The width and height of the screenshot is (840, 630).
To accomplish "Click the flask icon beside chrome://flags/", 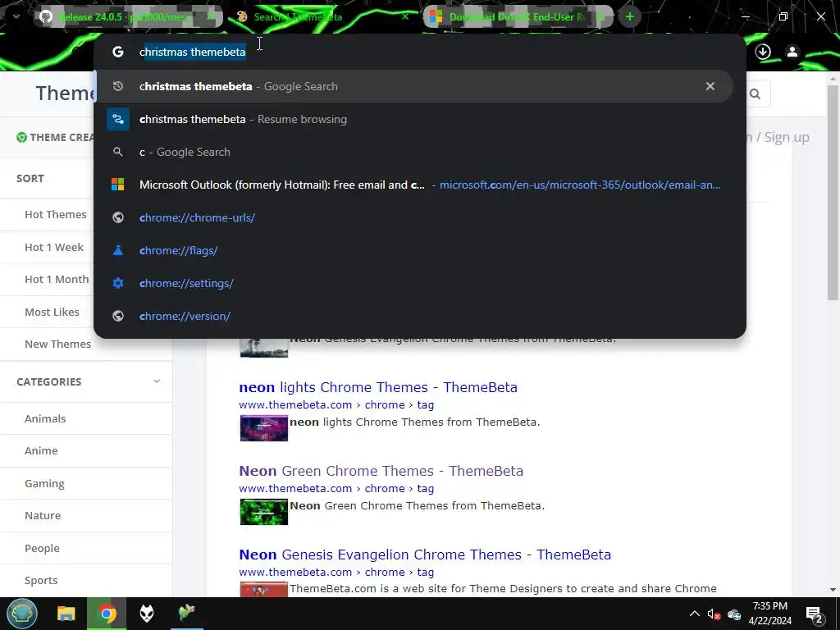I will 118,250.
